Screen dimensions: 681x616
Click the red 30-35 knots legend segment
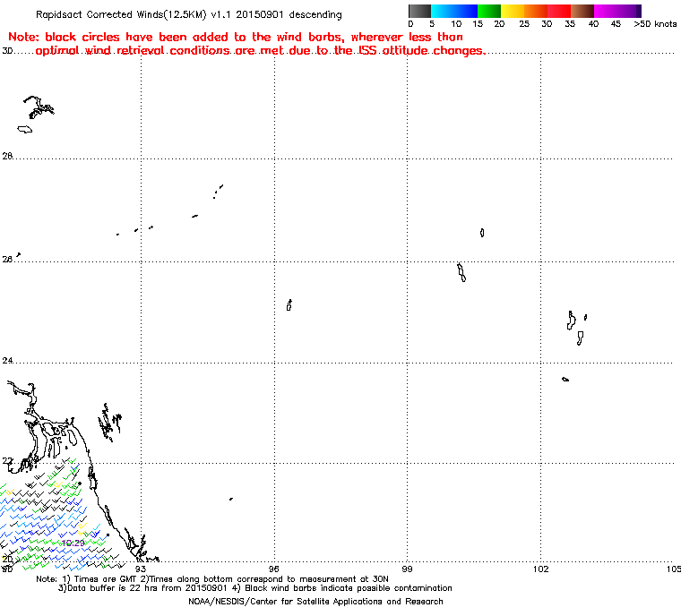pos(559,11)
